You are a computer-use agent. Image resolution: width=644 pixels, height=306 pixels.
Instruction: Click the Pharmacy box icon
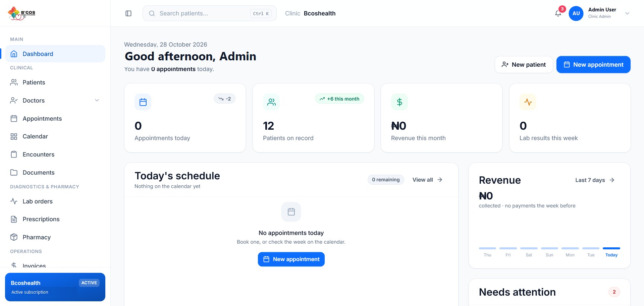(14, 237)
